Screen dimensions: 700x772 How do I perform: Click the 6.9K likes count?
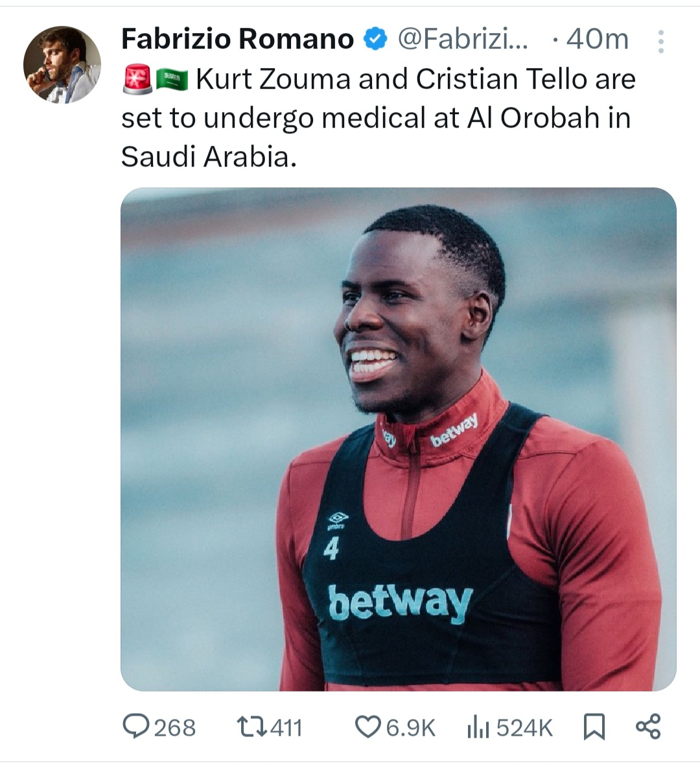click(x=411, y=727)
